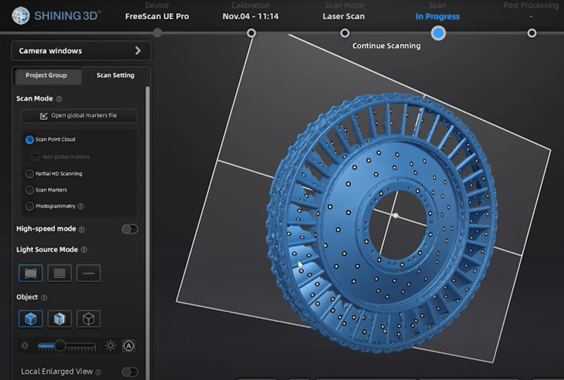The width and height of the screenshot is (564, 380).
Task: Open the Object help info icon
Action: pyautogui.click(x=44, y=298)
